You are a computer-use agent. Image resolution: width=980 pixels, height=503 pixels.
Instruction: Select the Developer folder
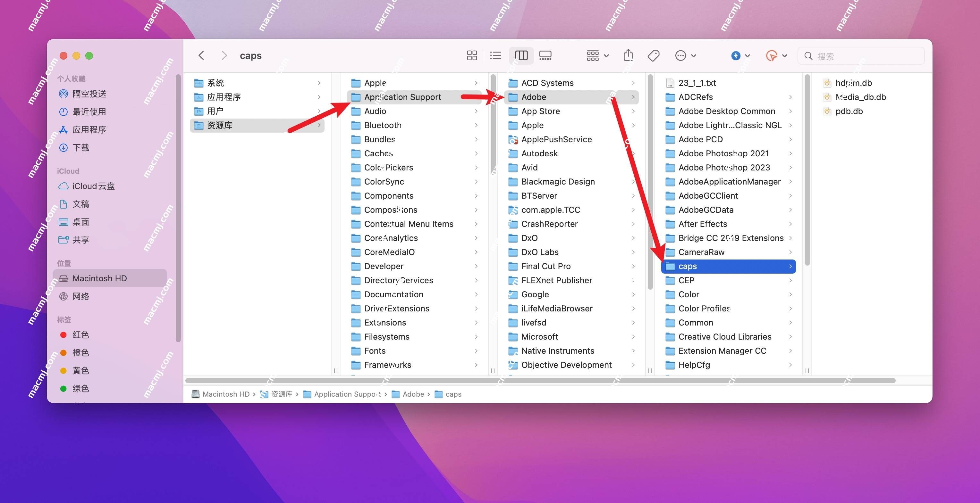414,266
